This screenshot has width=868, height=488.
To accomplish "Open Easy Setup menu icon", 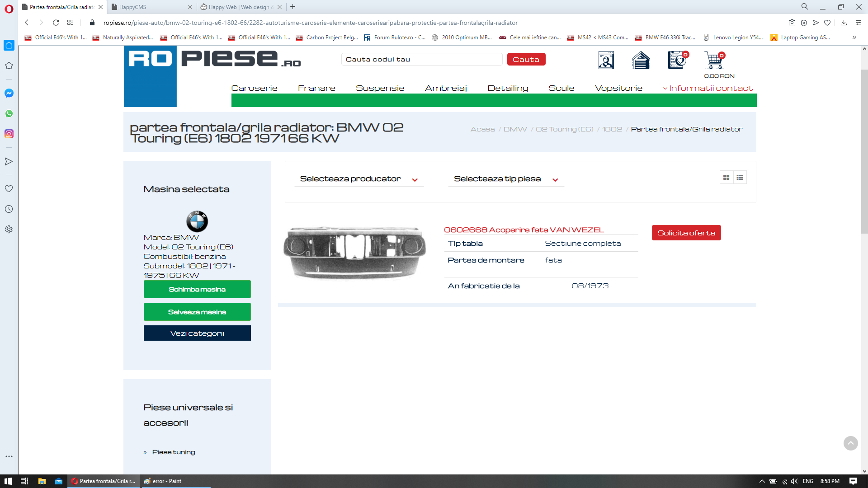I will click(858, 23).
